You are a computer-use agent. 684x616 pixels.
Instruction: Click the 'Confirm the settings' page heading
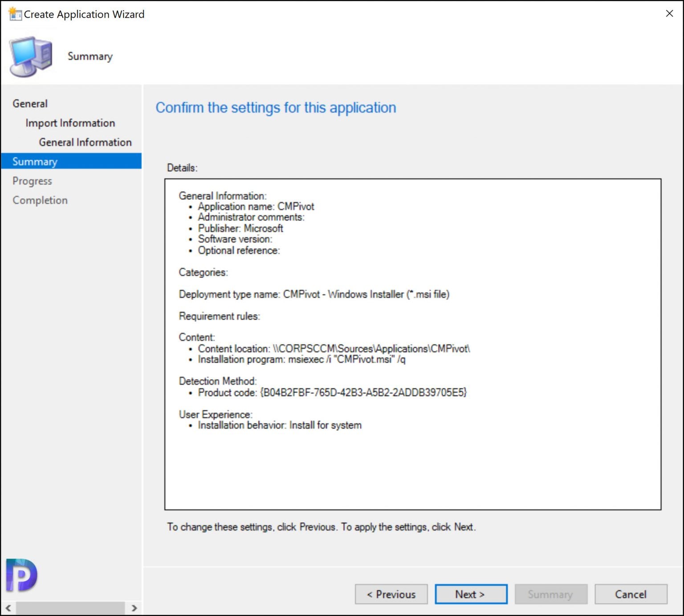(x=276, y=108)
